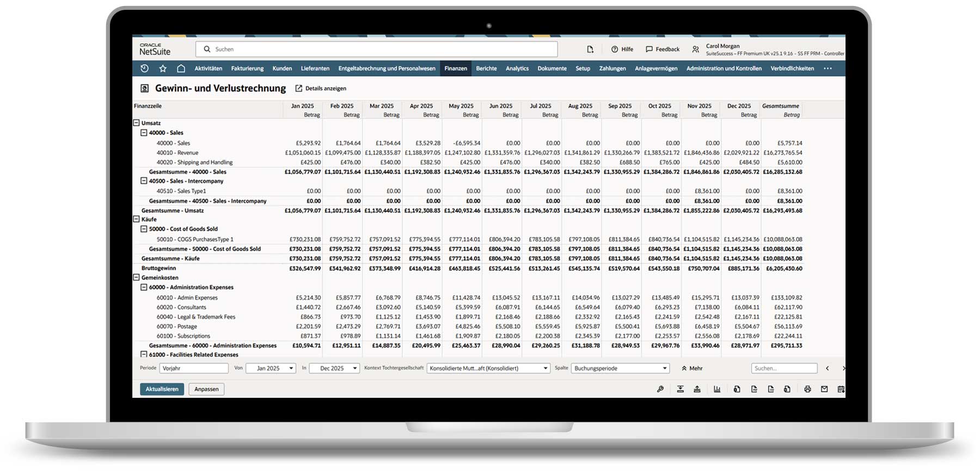Collapse 40500 - Sales - Intercompany group
Viewport: 980px width, 473px height.
(144, 181)
